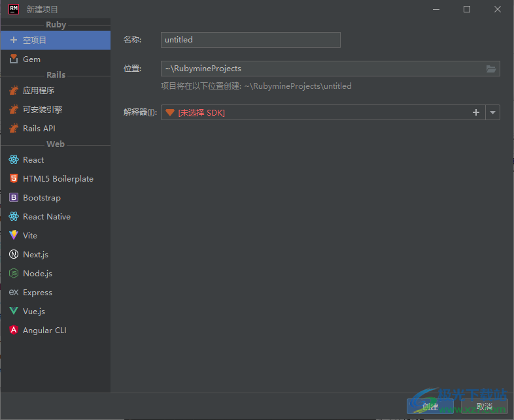Open folder browser for project location
514x420 pixels.
click(x=491, y=69)
